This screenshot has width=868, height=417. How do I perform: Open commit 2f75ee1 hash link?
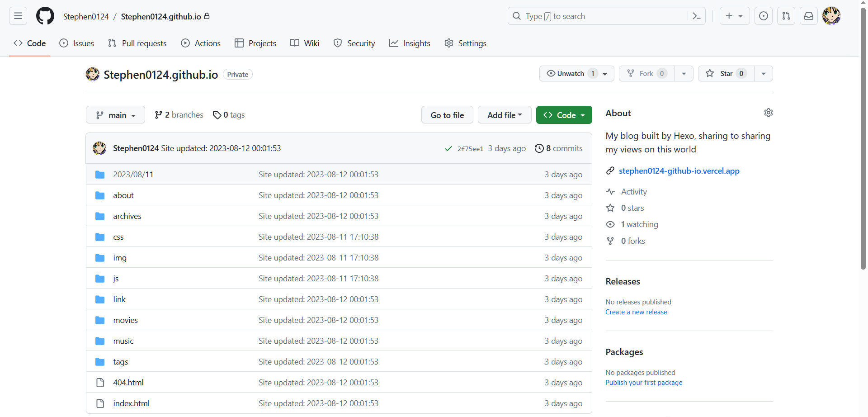coord(470,149)
